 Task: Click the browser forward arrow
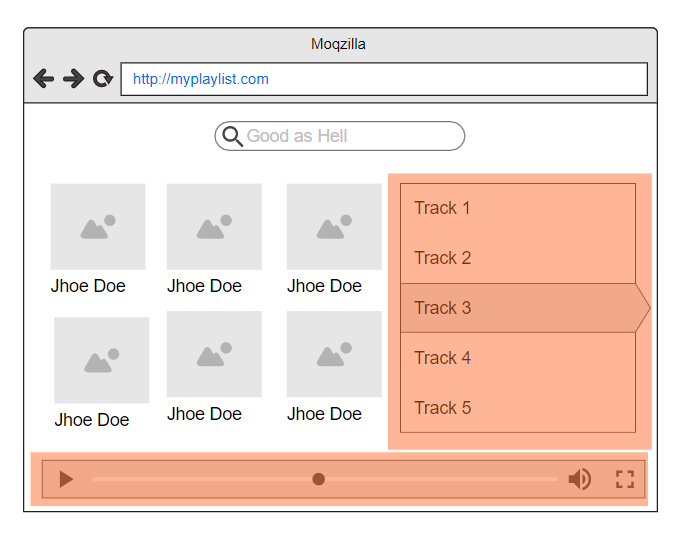(x=74, y=78)
